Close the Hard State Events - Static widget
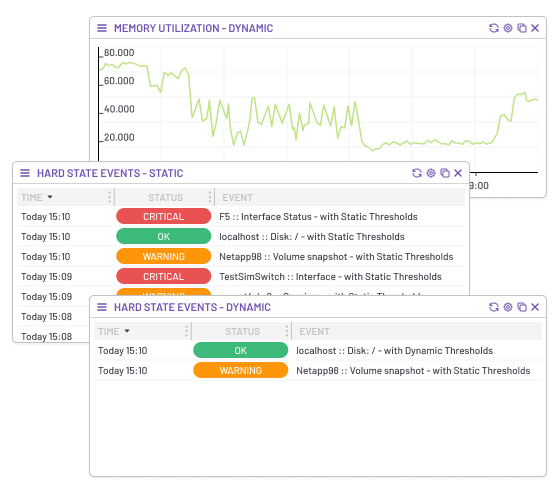This screenshot has width=558, height=493. coord(458,173)
